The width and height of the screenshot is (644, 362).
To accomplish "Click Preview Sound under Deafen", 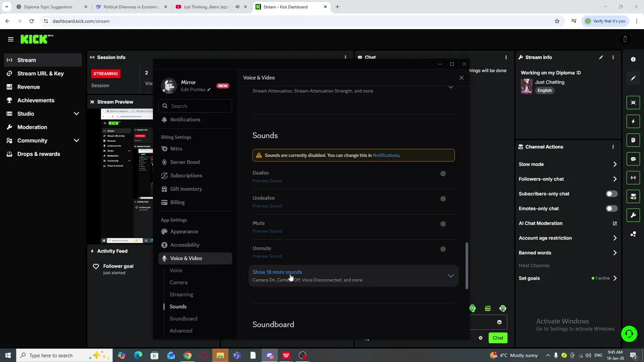I will point(267,181).
